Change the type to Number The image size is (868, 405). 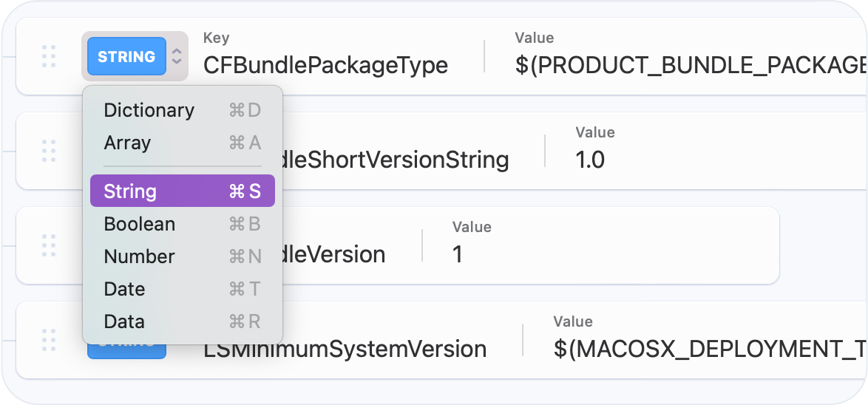point(139,256)
